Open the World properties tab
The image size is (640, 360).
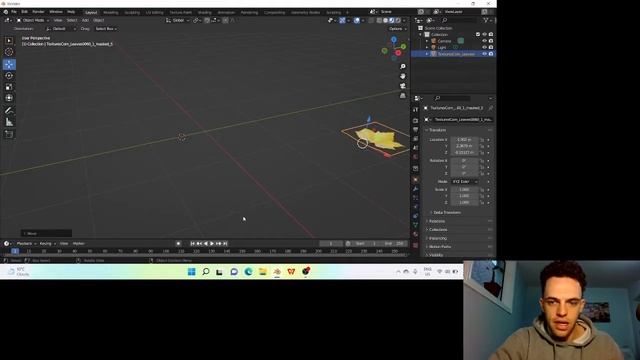click(416, 157)
